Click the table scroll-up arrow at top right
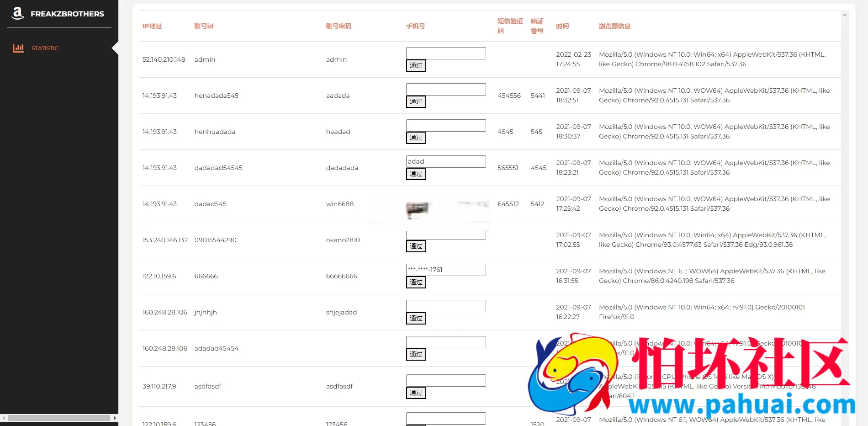 click(x=845, y=15)
